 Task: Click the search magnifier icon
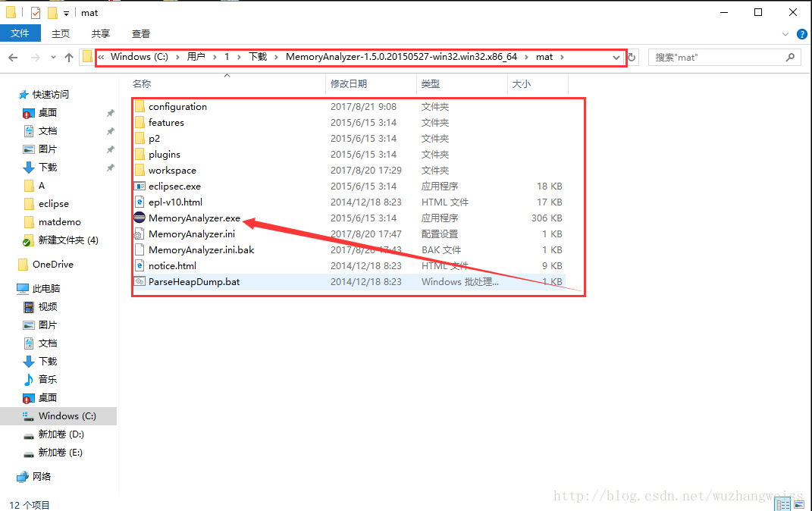(x=790, y=58)
